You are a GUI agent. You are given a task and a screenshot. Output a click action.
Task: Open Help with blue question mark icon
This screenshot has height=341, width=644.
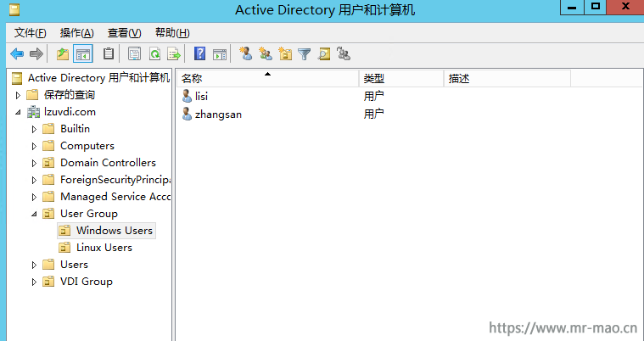coord(199,53)
